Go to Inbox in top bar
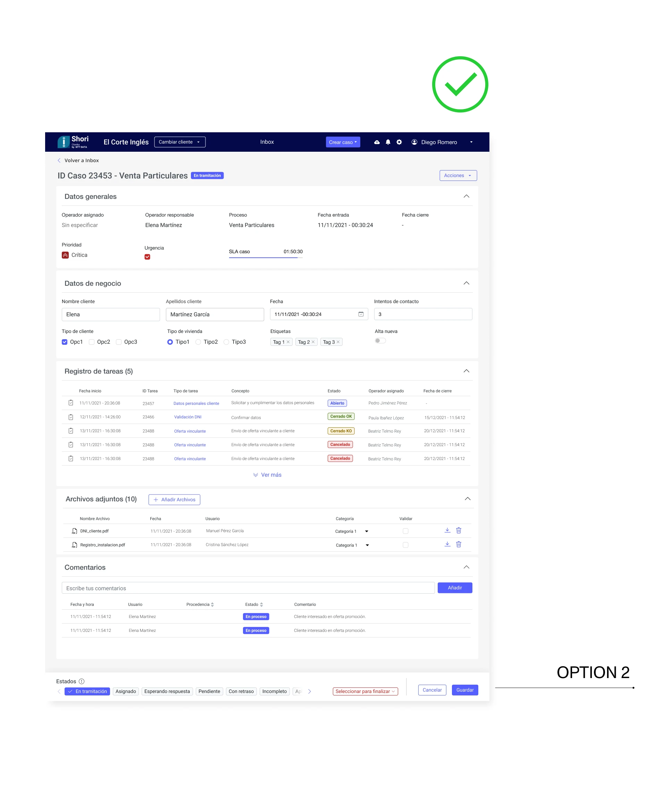The height and width of the screenshot is (785, 672). 267,142
